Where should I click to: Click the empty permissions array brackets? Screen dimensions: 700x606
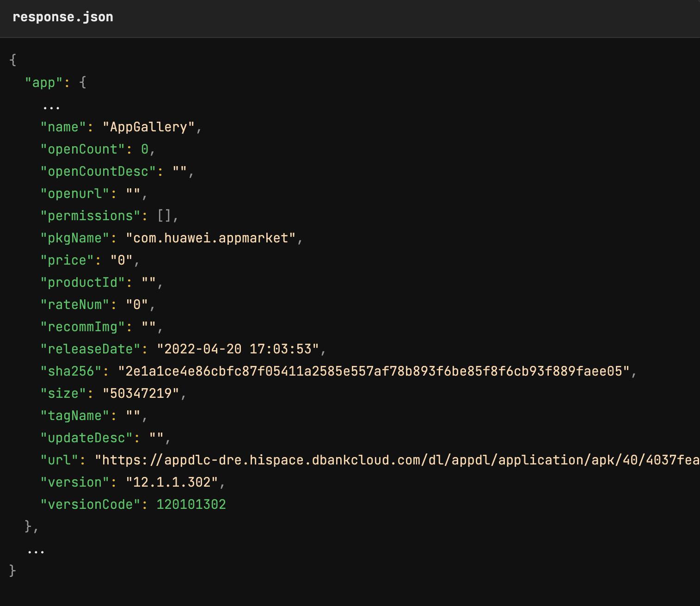(164, 216)
